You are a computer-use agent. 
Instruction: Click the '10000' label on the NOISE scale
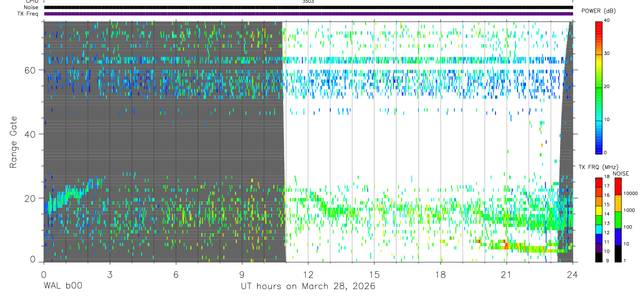point(630,193)
